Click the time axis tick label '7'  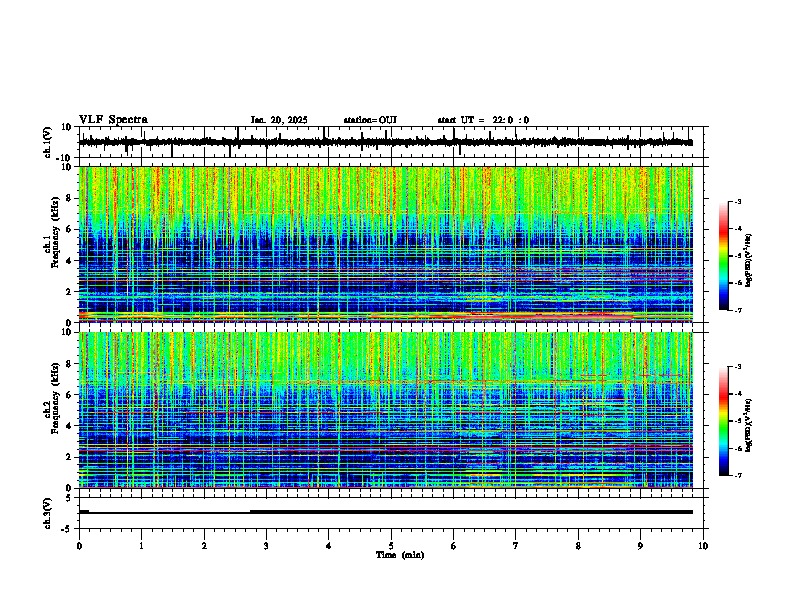516,546
